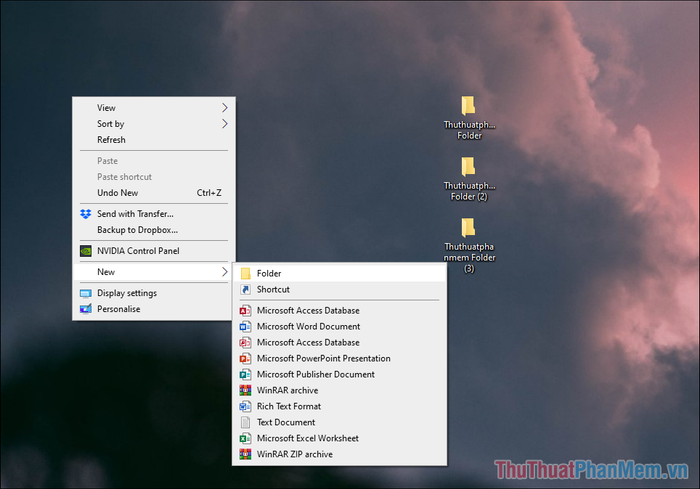Click the Display settings monitor icon

point(85,293)
